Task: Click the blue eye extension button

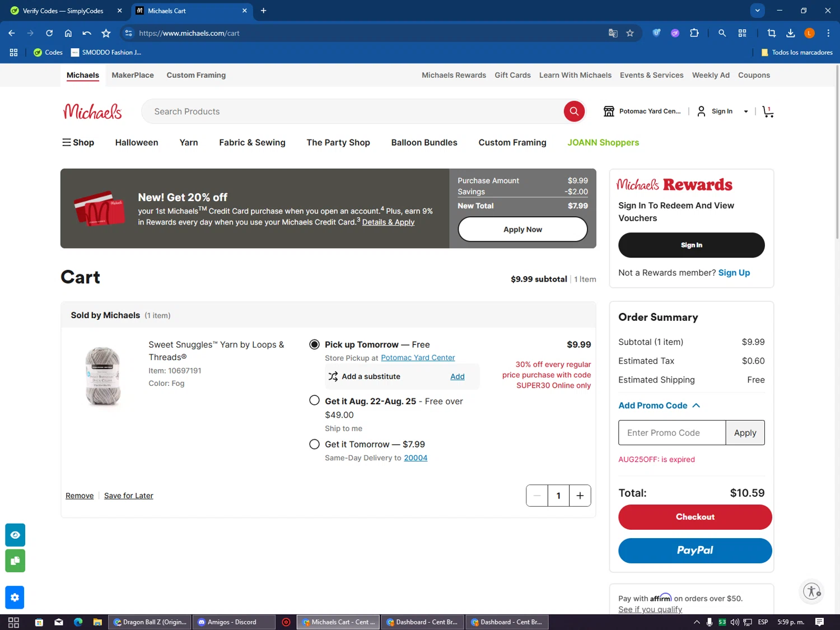Action: [15, 535]
